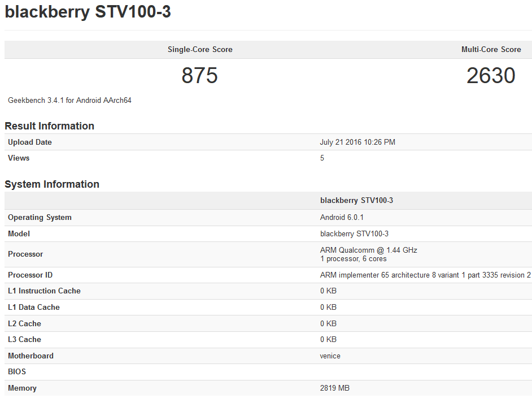Click the blackberry STV100-3 table column header
This screenshot has height=398, width=532.
[356, 201]
